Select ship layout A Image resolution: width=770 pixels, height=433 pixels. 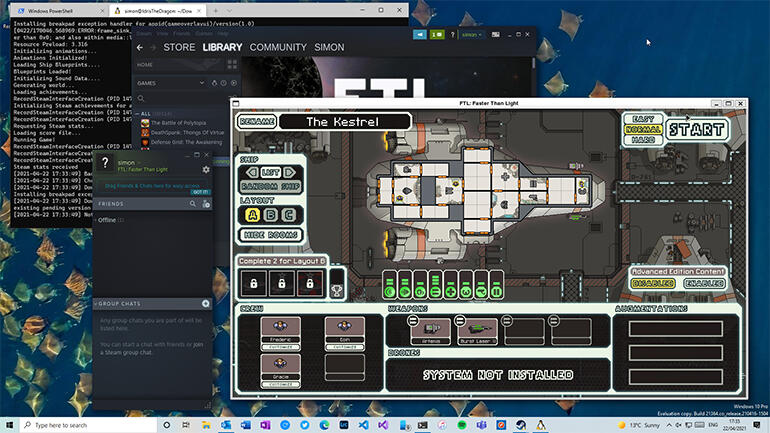(252, 215)
